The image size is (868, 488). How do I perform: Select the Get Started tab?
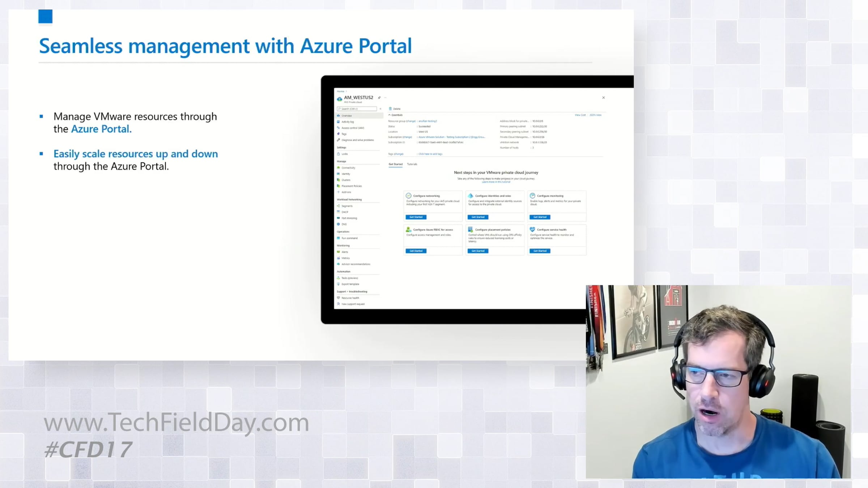coord(395,164)
